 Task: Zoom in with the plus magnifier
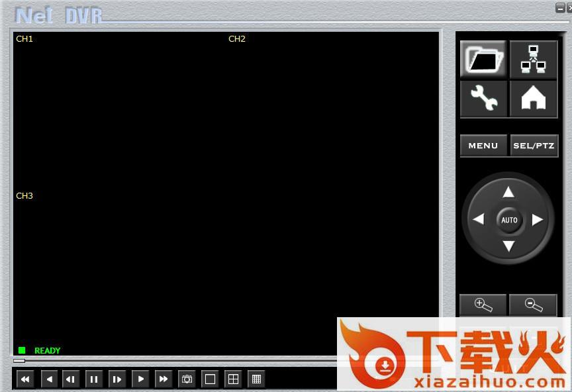(x=483, y=305)
